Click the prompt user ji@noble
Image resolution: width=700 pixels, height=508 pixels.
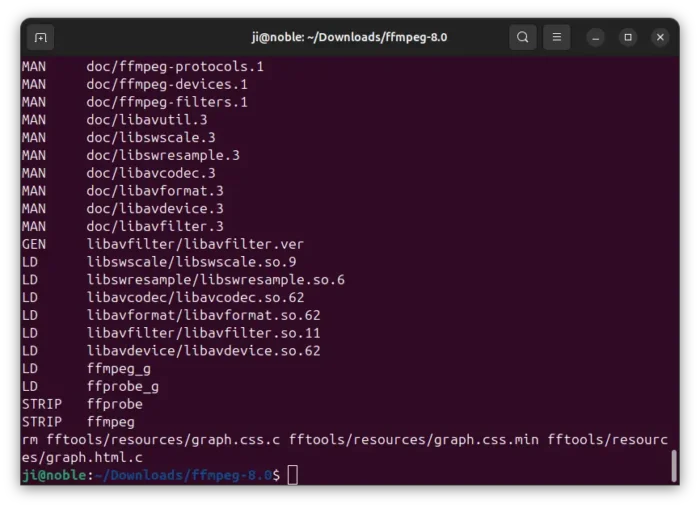click(54, 475)
